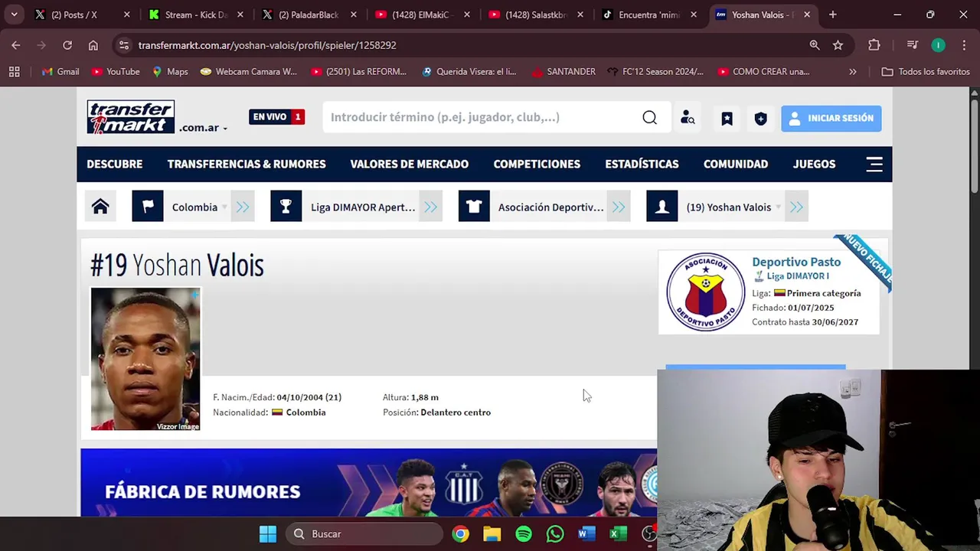The height and width of the screenshot is (551, 980).
Task: Open the JUEGOS menu
Action: click(814, 164)
